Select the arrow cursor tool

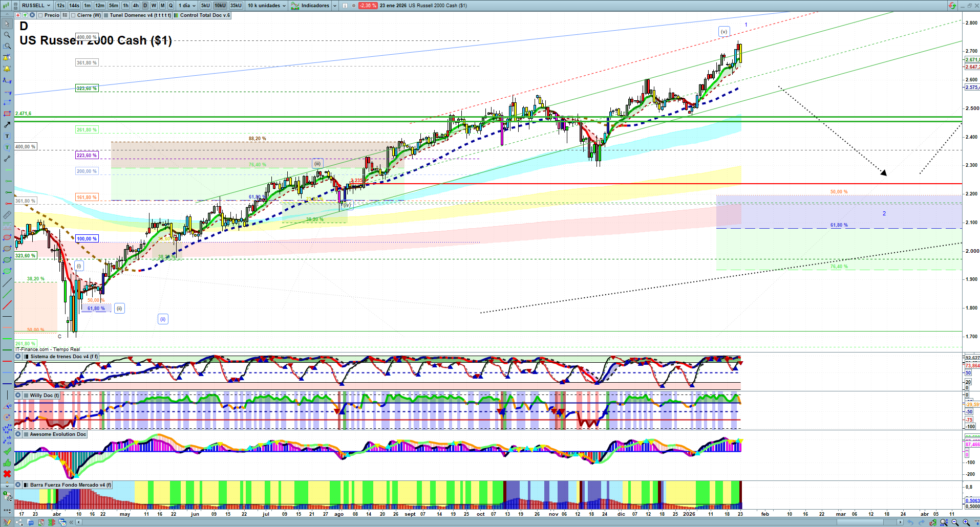pyautogui.click(x=7, y=24)
